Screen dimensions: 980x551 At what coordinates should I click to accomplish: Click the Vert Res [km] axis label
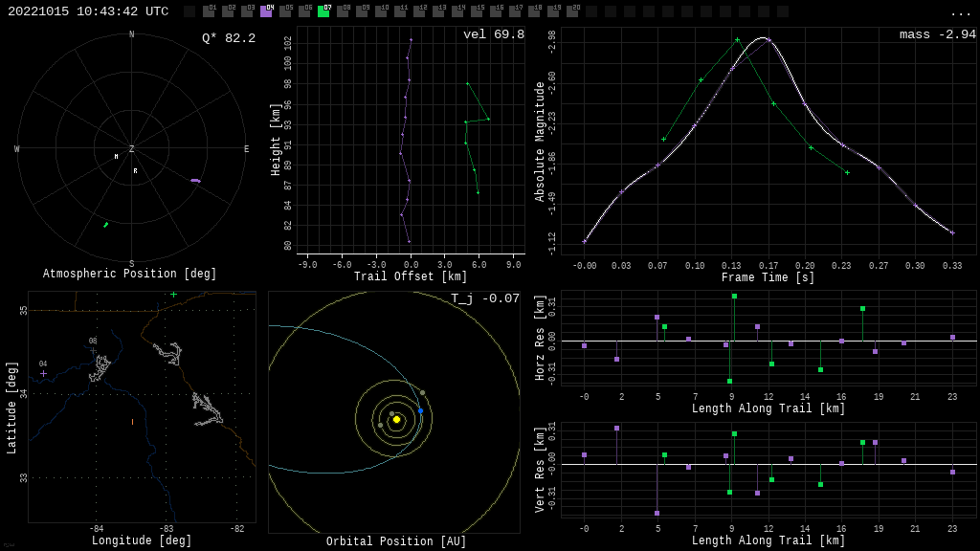(540, 471)
